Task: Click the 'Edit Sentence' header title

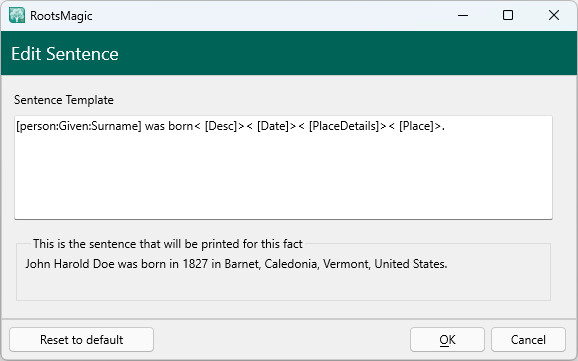Action: [x=65, y=54]
